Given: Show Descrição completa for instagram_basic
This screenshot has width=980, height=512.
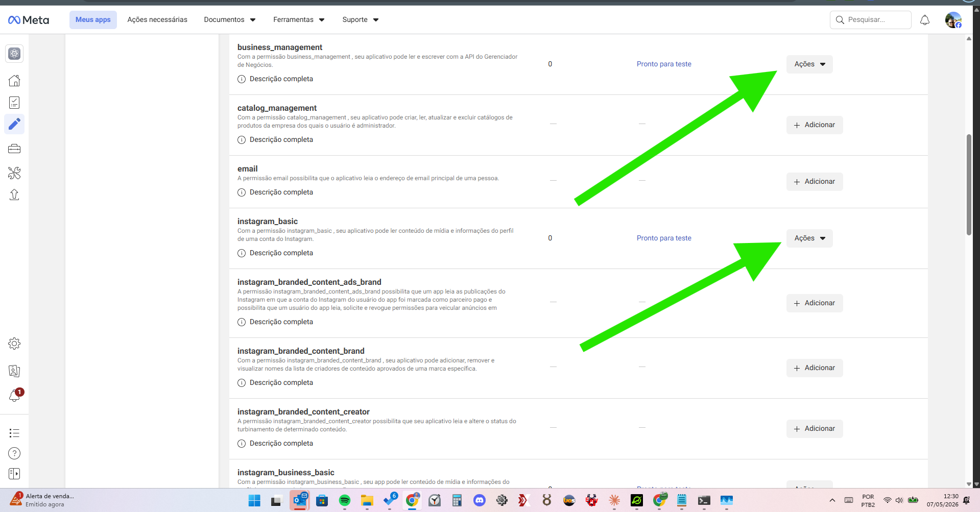Looking at the screenshot, I should click(x=275, y=253).
